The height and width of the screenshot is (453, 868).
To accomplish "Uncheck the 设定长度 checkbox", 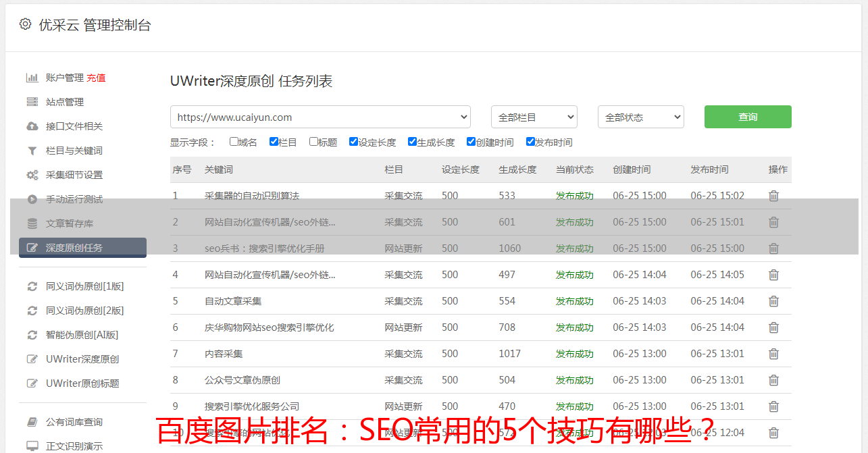I will point(353,142).
